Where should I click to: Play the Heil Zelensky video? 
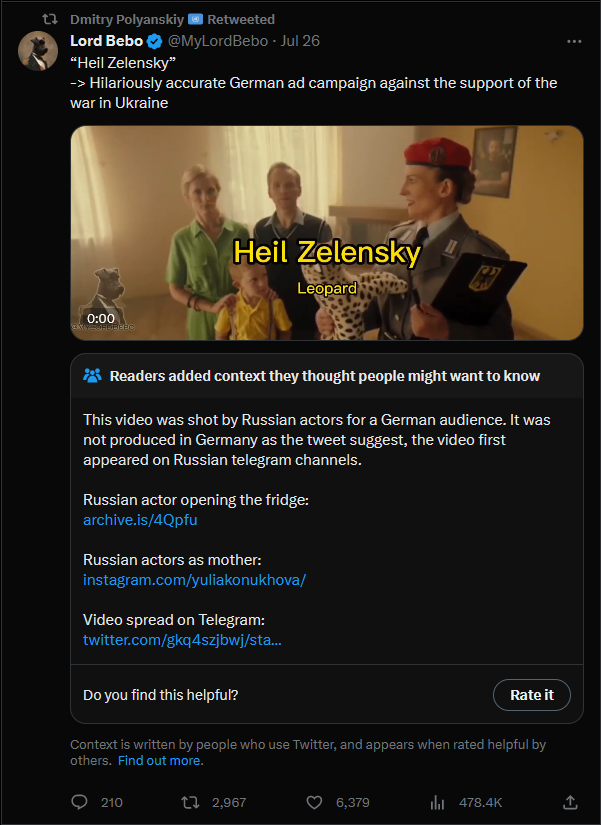tap(327, 233)
